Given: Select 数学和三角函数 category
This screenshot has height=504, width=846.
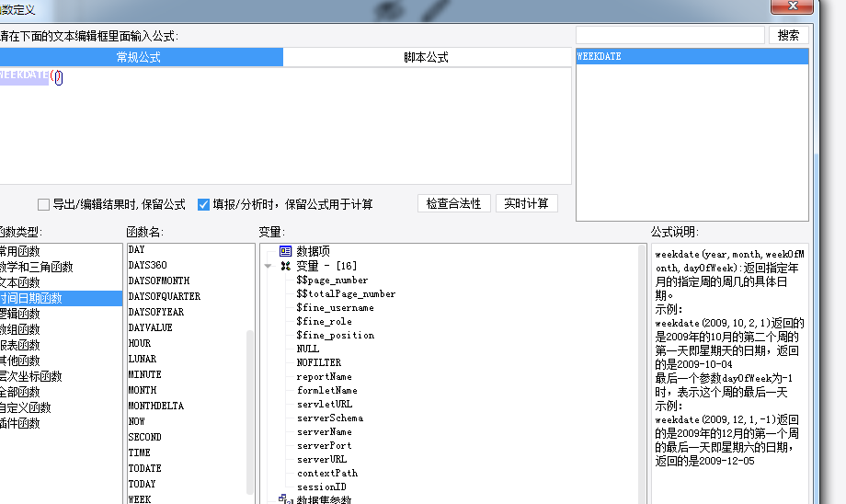Looking at the screenshot, I should [x=61, y=267].
